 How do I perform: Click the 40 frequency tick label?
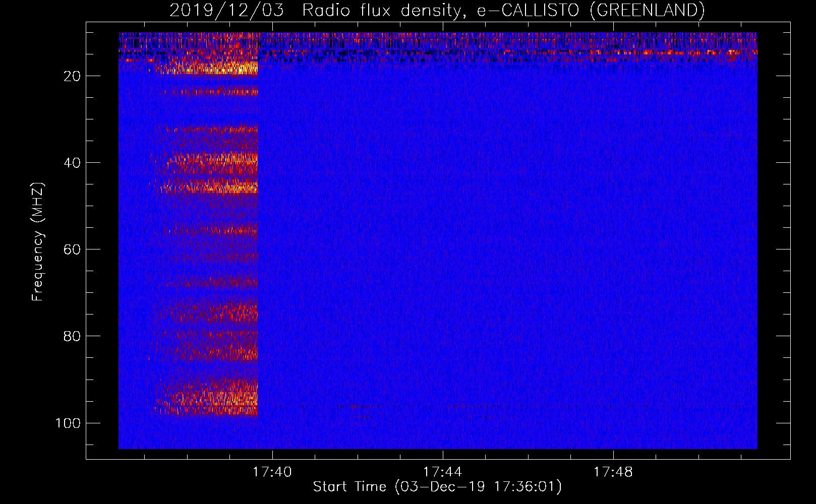point(72,163)
